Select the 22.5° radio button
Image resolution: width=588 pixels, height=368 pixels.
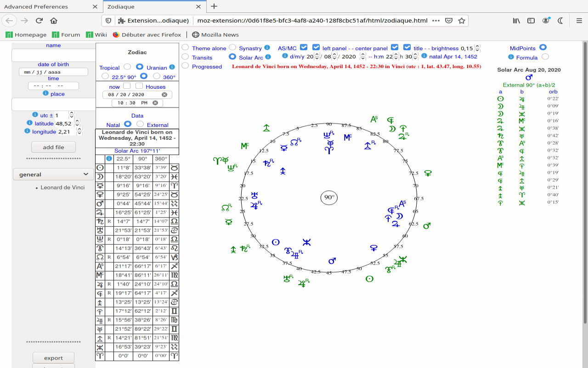pyautogui.click(x=105, y=76)
